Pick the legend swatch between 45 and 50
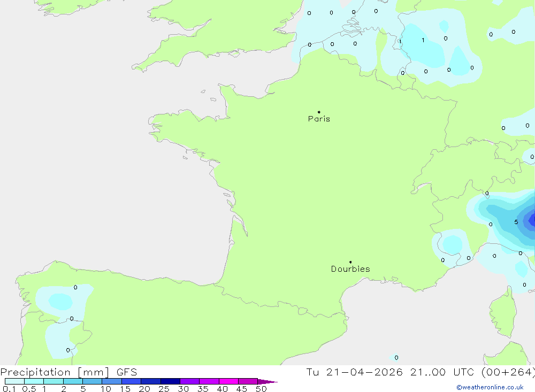535x392 pixels. 248,381
